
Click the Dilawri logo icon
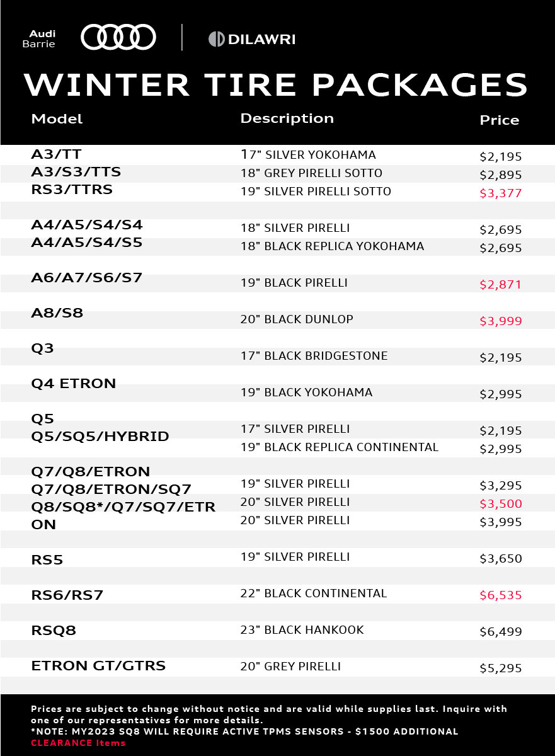pyautogui.click(x=216, y=39)
